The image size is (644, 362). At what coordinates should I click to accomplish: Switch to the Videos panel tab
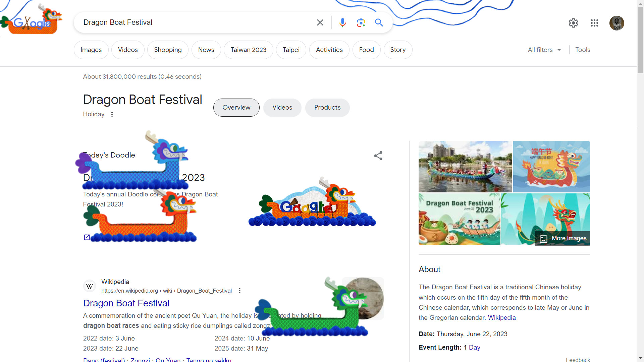tap(282, 108)
